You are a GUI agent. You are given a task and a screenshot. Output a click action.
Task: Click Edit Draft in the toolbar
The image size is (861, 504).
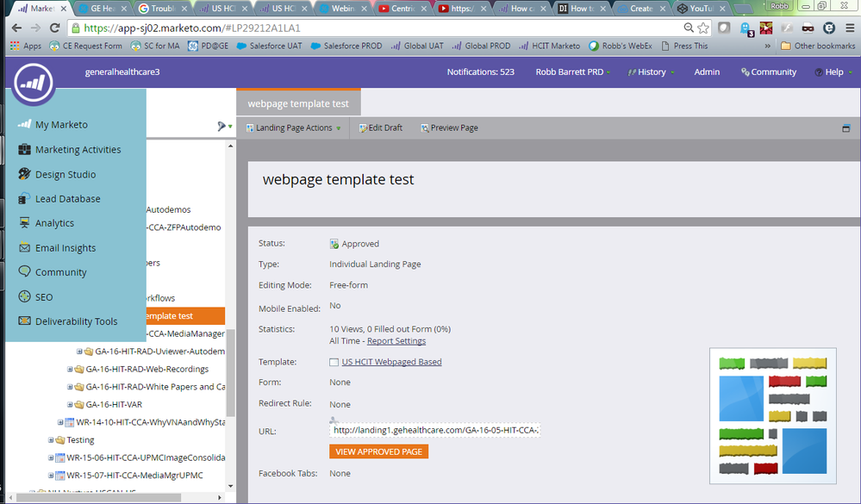click(381, 128)
